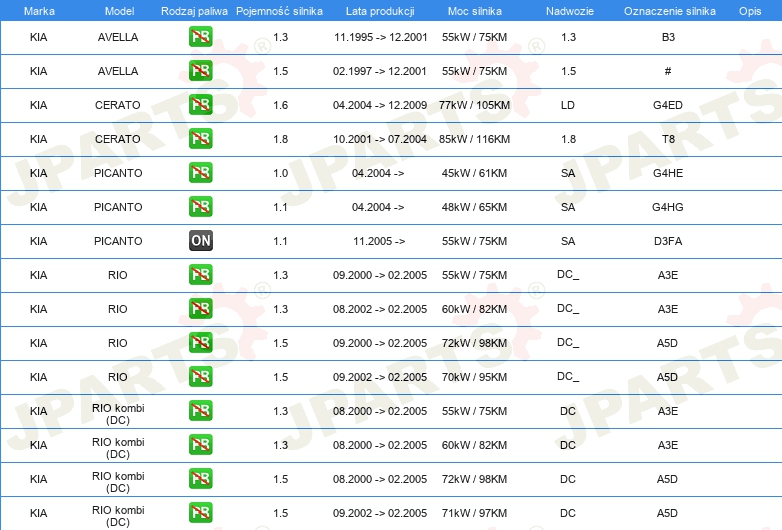Click the D3FA engine code cell
The image size is (782, 530).
tap(668, 241)
